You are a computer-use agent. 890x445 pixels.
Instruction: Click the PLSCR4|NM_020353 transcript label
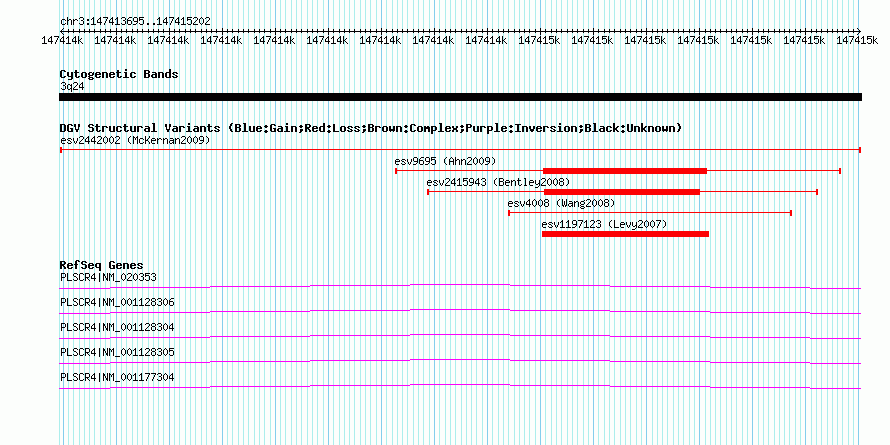pos(108,277)
